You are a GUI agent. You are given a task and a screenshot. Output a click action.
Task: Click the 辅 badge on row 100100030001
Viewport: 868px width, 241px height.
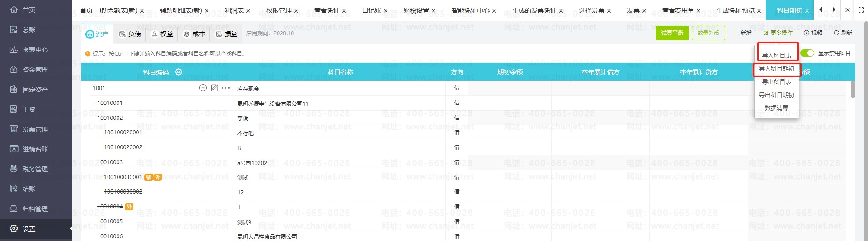148,177
